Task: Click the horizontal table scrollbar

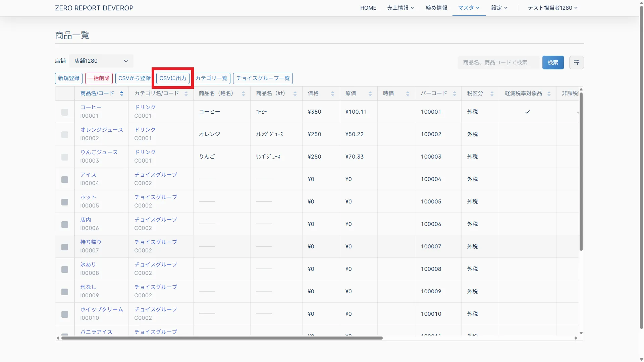Action: click(x=221, y=338)
